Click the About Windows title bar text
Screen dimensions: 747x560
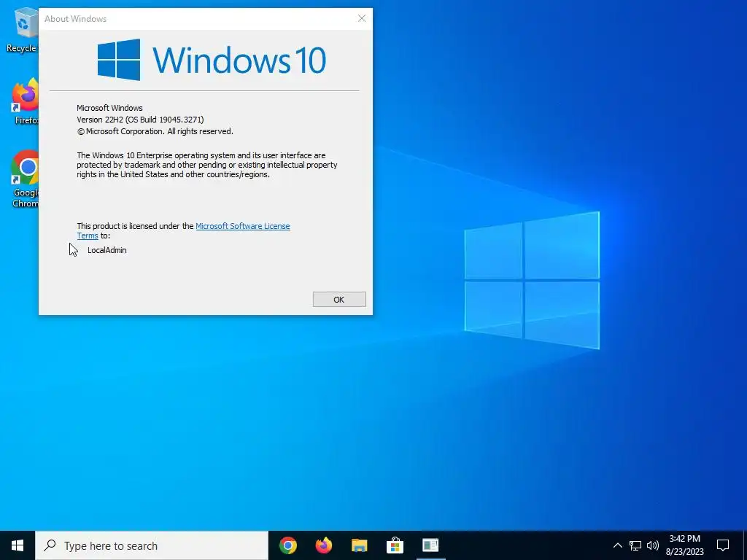coord(75,19)
